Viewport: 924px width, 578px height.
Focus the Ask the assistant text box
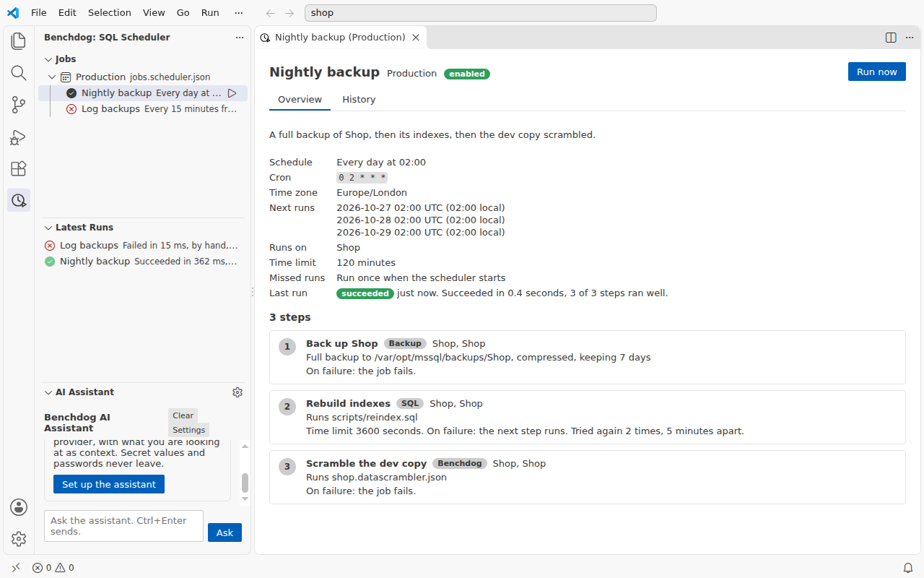(123, 526)
